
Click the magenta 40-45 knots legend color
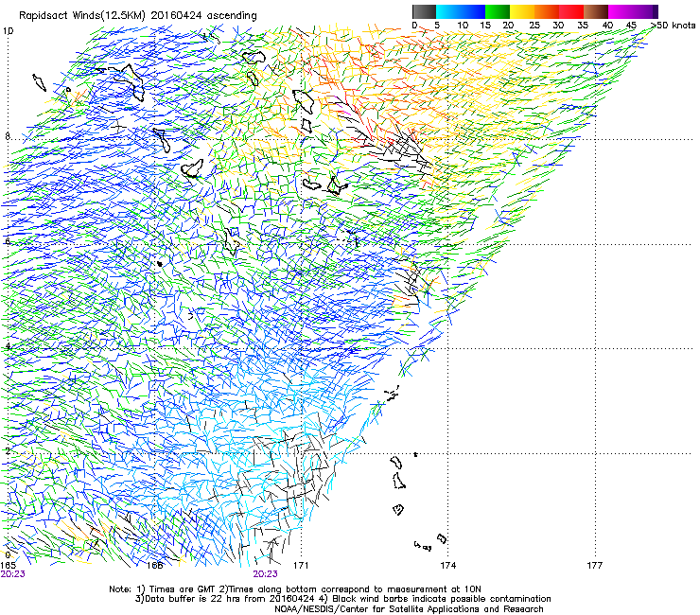coord(621,11)
